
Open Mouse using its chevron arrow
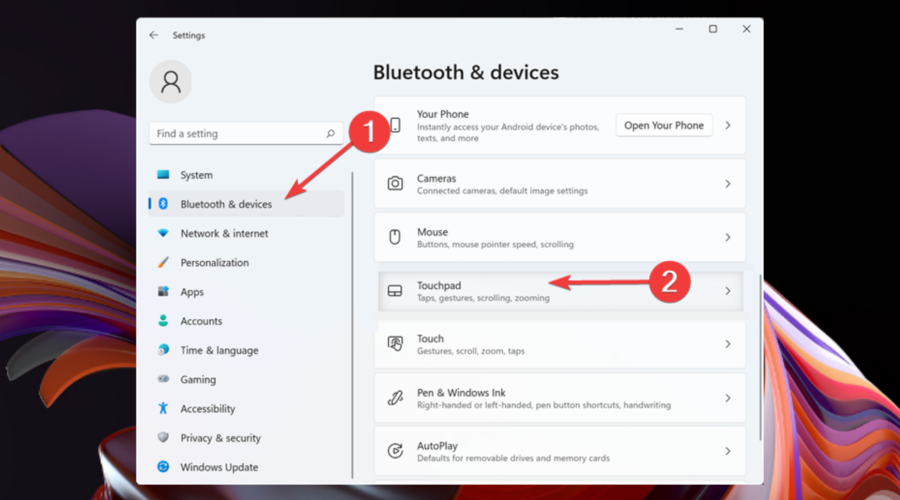click(728, 237)
